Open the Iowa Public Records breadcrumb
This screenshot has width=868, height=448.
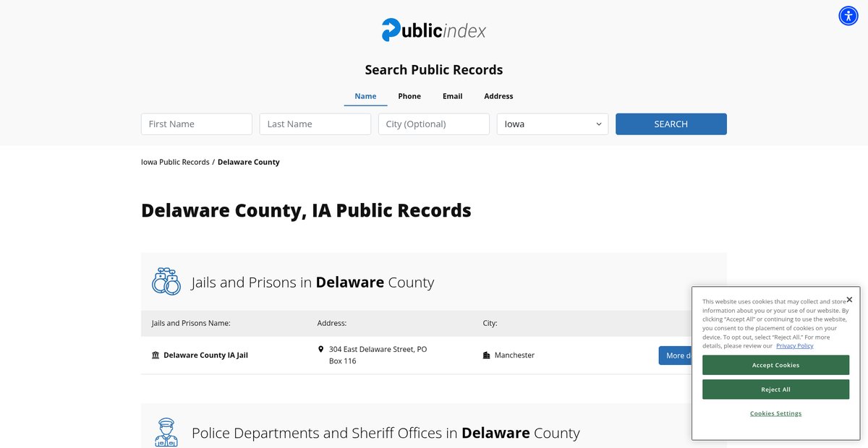point(175,162)
